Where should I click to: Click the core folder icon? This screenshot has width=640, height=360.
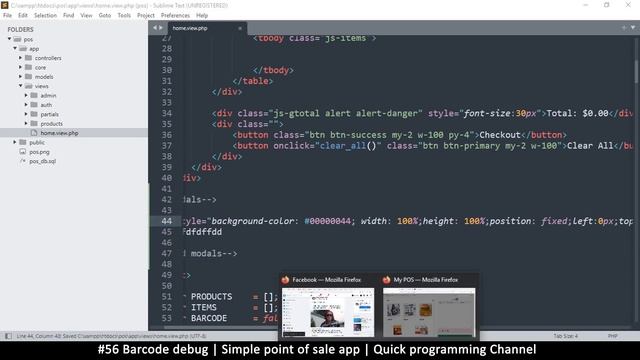pyautogui.click(x=29, y=67)
